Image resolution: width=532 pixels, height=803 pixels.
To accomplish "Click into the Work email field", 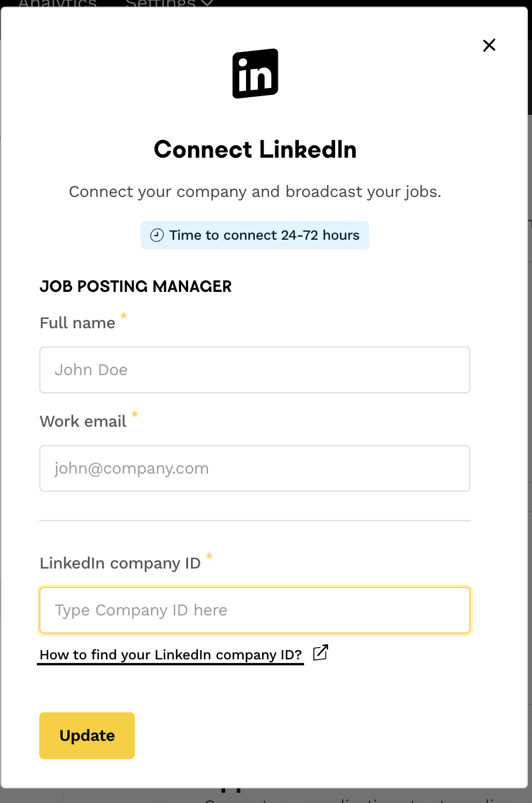I will point(255,468).
